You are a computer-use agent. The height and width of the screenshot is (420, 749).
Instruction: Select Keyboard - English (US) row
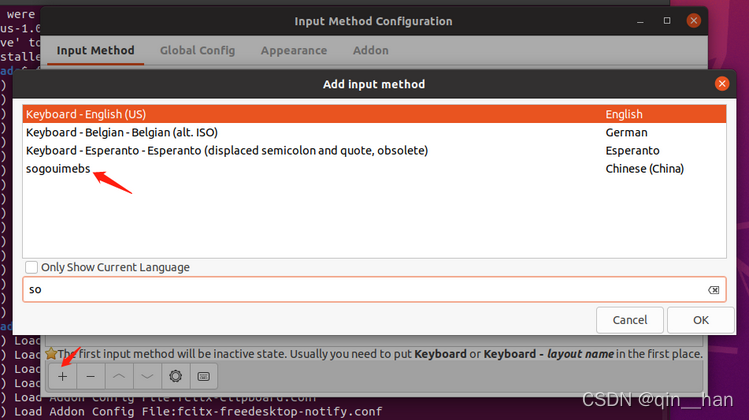pos(374,114)
